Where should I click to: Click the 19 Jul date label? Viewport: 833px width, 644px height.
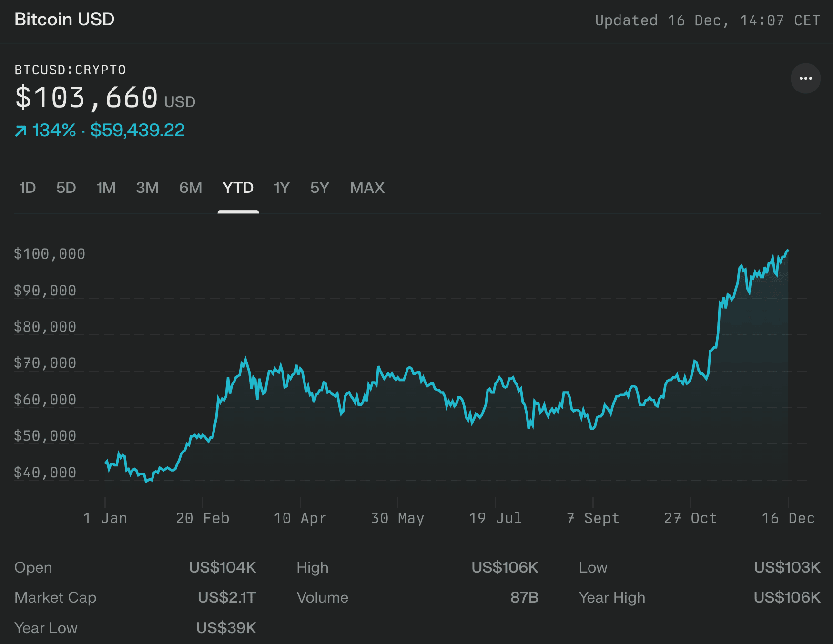point(496,518)
